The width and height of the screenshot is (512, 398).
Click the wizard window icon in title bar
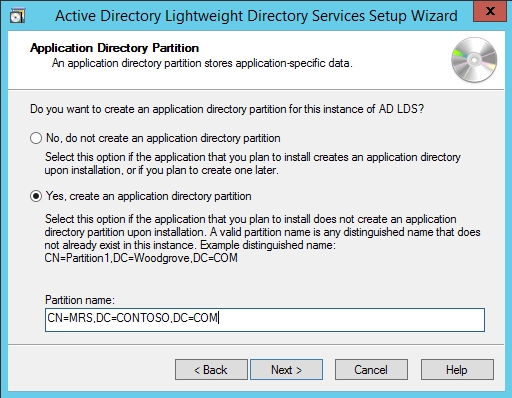[x=17, y=16]
